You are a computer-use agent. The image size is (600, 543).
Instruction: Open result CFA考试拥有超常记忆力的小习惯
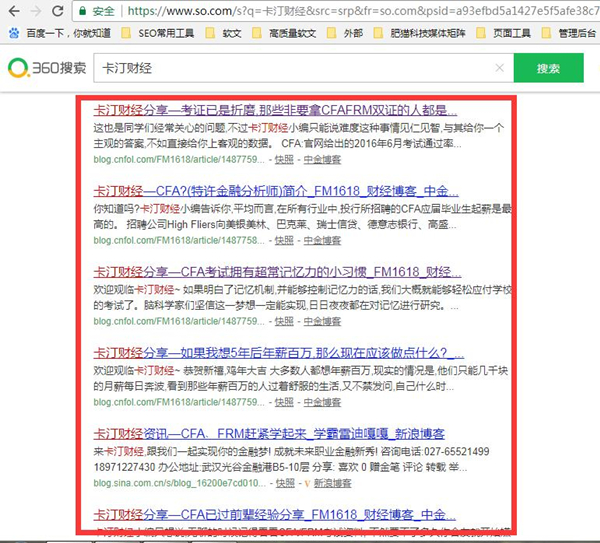point(277,272)
